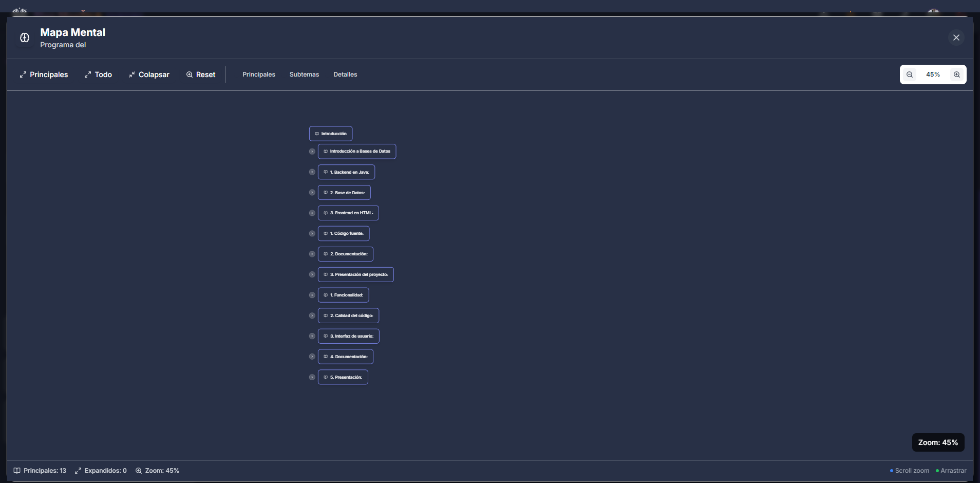Image resolution: width=980 pixels, height=483 pixels.
Task: Collapse all nodes using Colapsar
Action: [x=149, y=75]
